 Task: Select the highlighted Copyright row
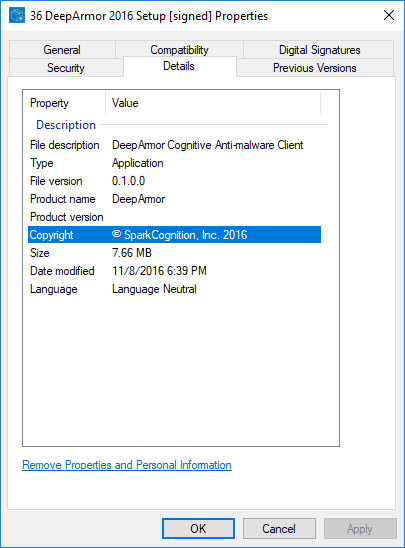point(174,235)
